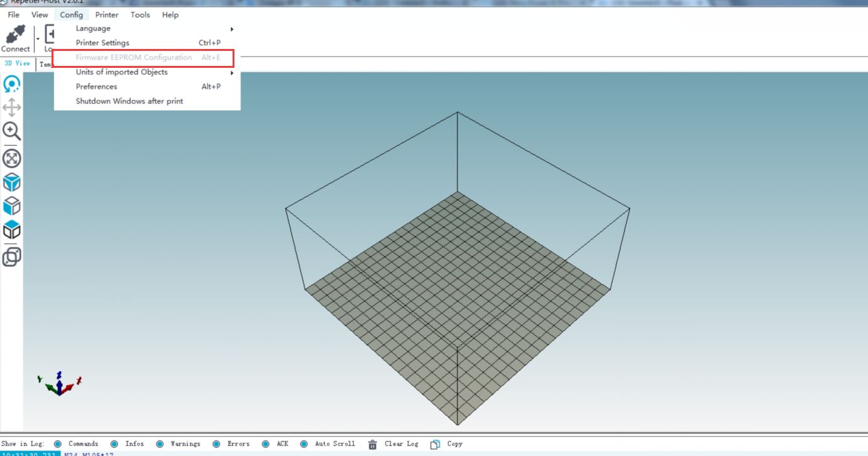Switch to front cube view
Viewport: 868px width, 456px height.
tap(12, 206)
